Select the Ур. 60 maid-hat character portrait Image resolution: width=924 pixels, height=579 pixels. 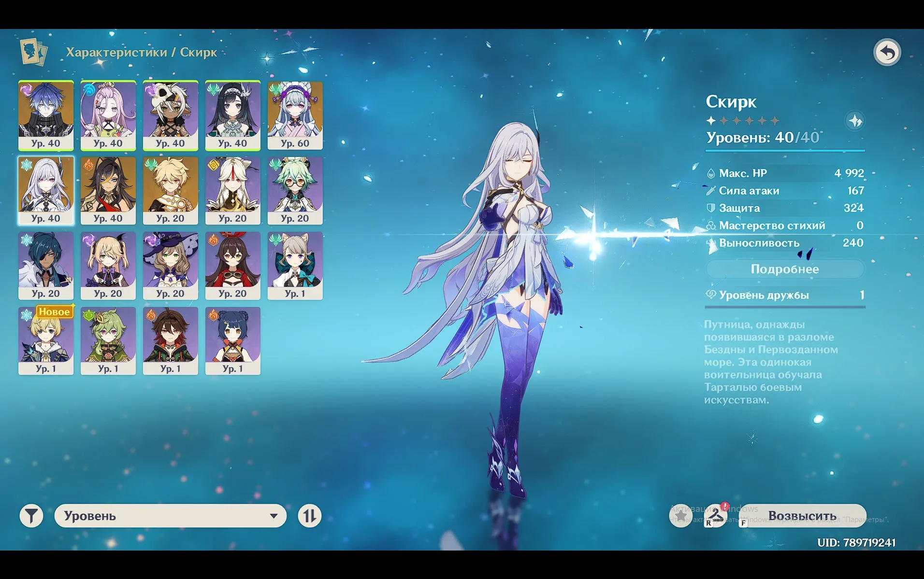click(295, 115)
